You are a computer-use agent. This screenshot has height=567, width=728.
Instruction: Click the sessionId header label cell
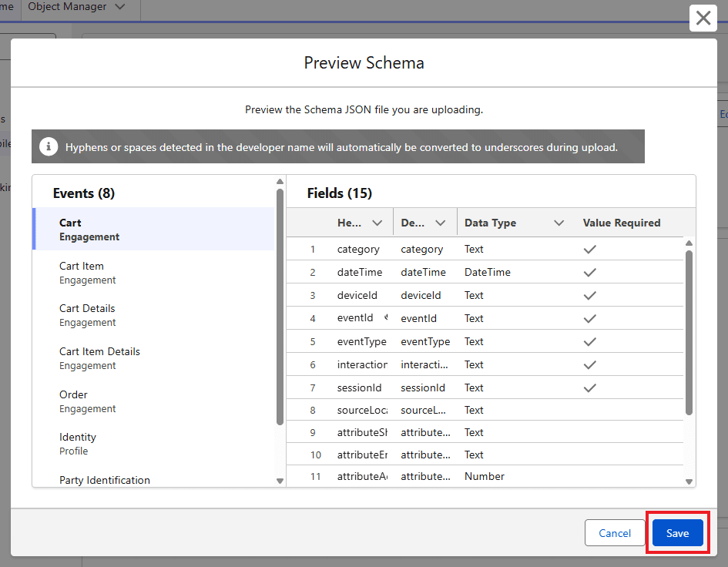[x=359, y=388]
